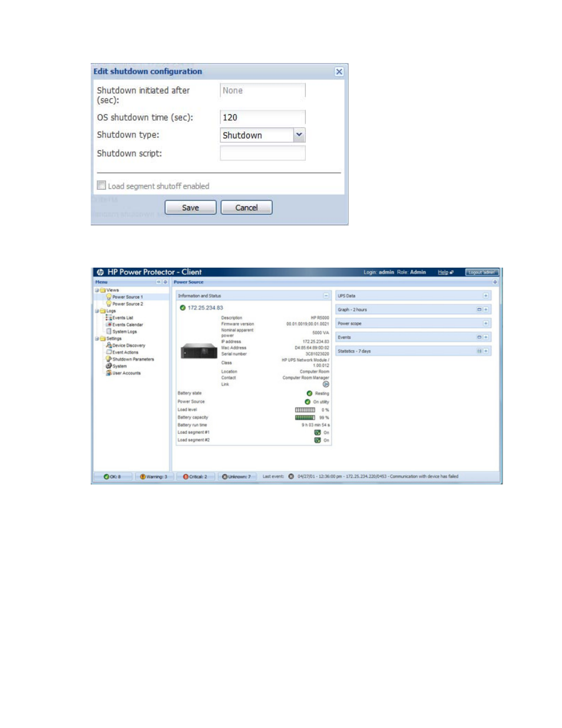Open Events List
Viewport: 562px width, 728px height.
123,318
